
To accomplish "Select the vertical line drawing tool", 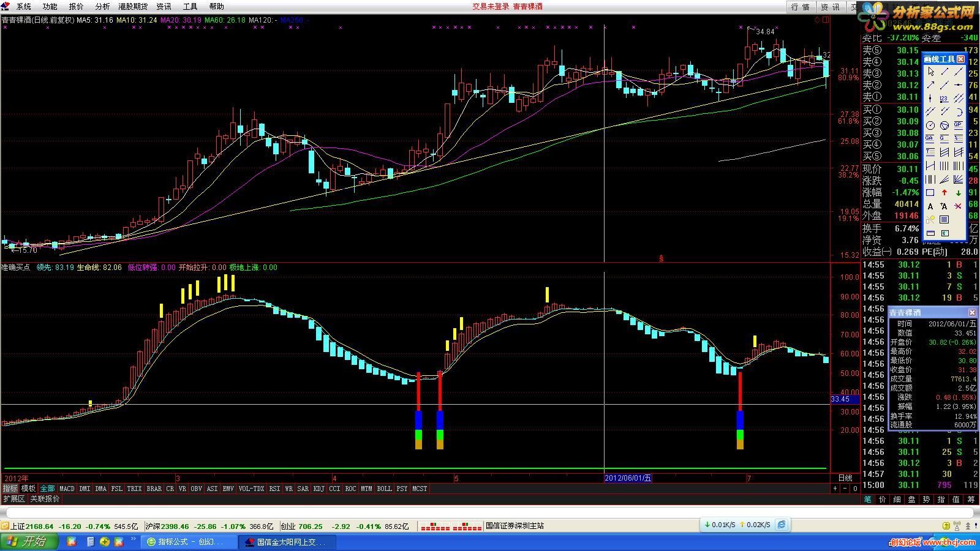I will click(931, 99).
